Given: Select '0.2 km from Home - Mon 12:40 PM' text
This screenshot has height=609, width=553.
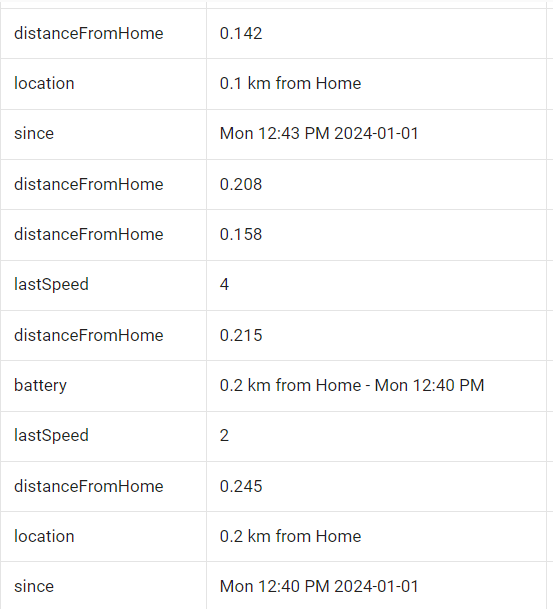Looking at the screenshot, I should (x=352, y=385).
